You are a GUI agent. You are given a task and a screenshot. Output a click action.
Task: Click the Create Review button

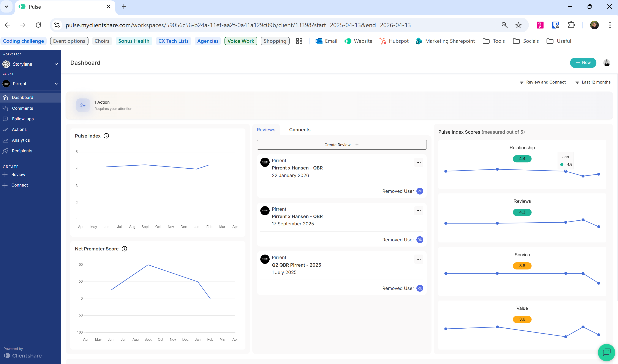coord(341,145)
